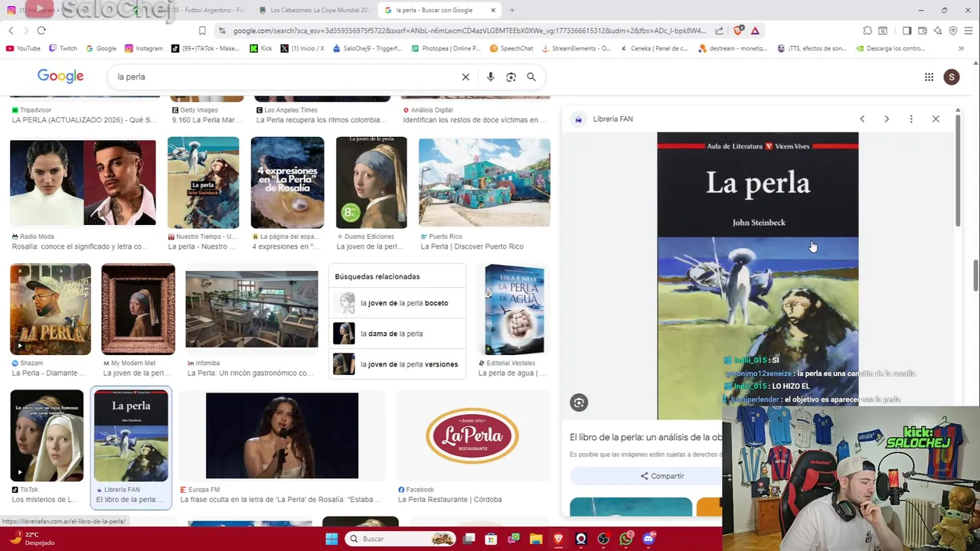The height and width of the screenshot is (551, 980).
Task: Reload the page in browser toolbar
Action: click(x=41, y=31)
